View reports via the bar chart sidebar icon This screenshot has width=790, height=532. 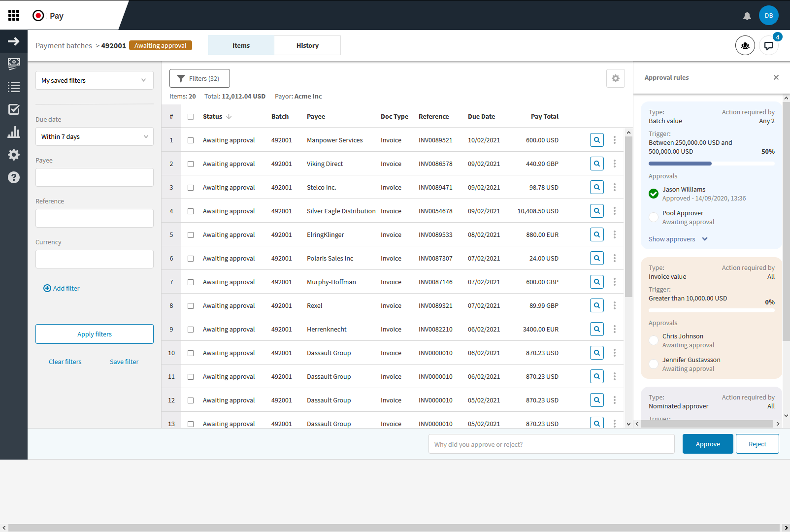point(14,132)
